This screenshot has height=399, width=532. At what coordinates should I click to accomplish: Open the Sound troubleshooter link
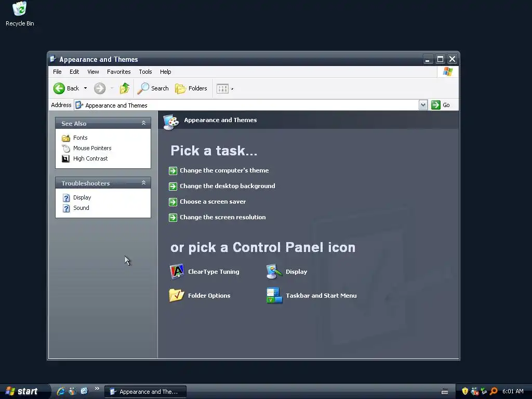pyautogui.click(x=81, y=208)
